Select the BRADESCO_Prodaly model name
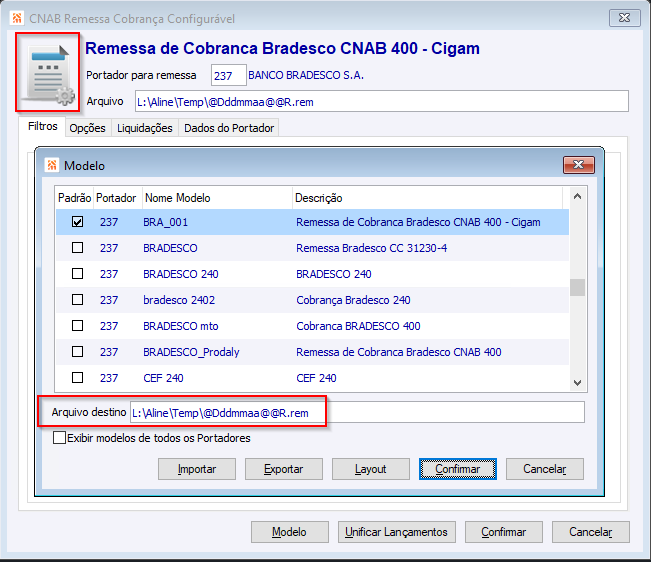This screenshot has height=562, width=651. (191, 352)
